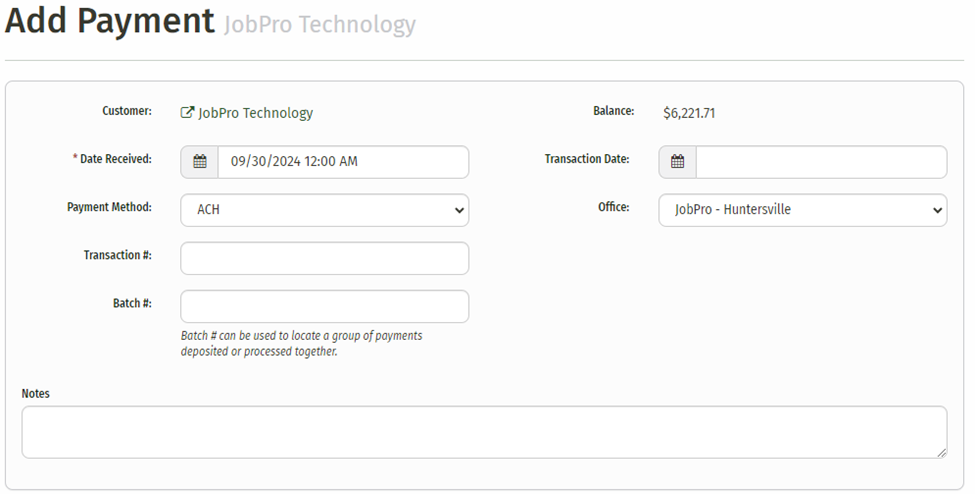Click into the empty Transaction Date field
Viewport: 975px width, 494px height.
click(x=820, y=162)
